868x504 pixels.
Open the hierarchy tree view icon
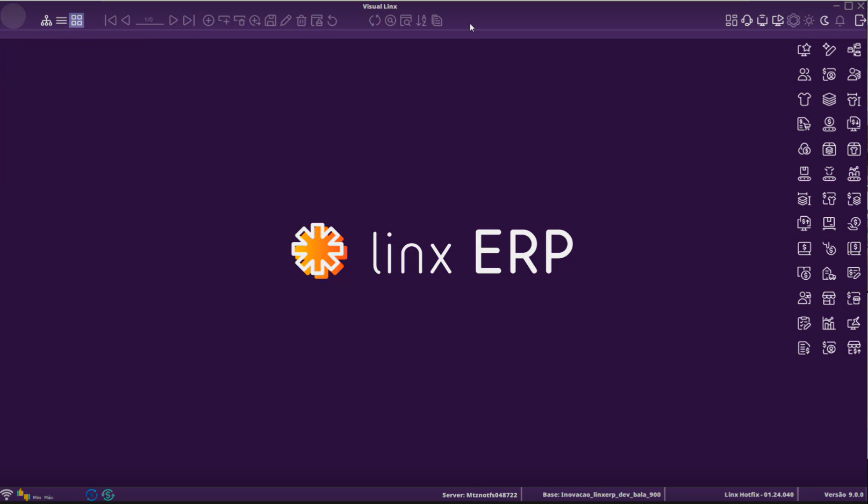pyautogui.click(x=46, y=20)
